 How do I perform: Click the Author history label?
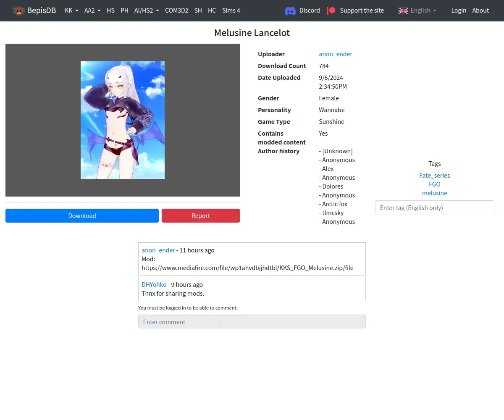[x=278, y=151]
